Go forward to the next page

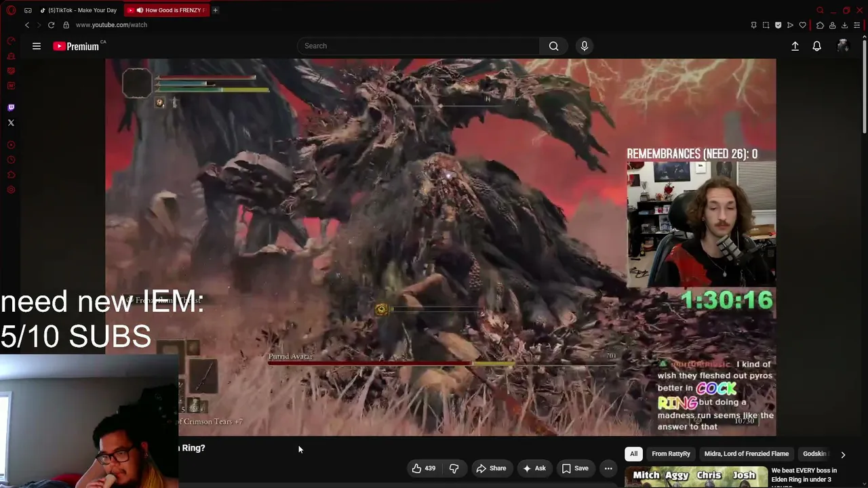tap(39, 25)
